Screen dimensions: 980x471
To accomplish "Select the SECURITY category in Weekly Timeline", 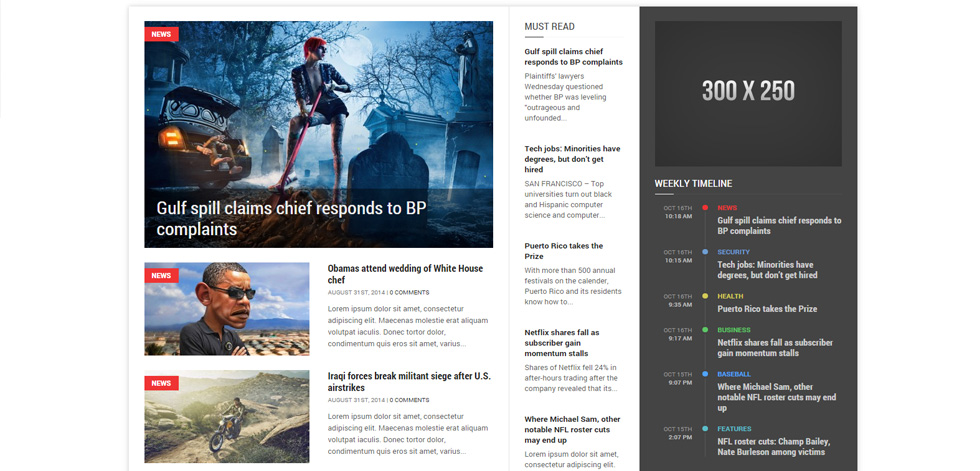I will [733, 252].
